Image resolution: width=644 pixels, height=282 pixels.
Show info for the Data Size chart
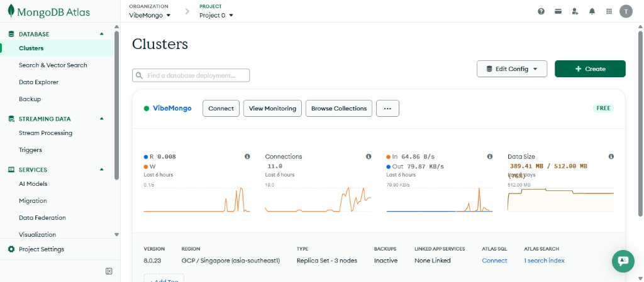(x=611, y=156)
